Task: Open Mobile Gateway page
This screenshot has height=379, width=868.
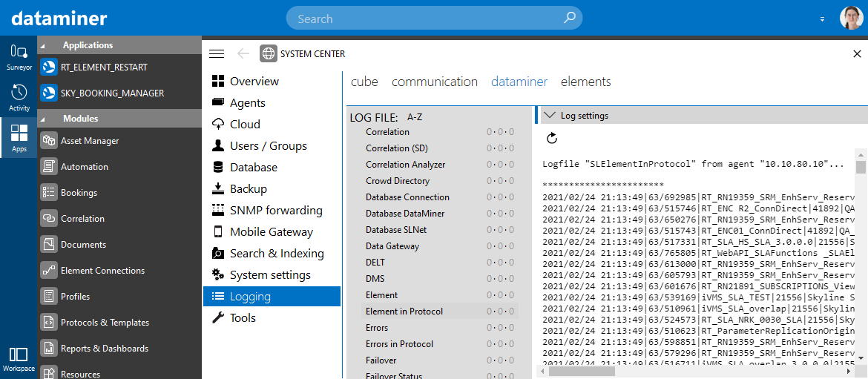Action: (272, 232)
